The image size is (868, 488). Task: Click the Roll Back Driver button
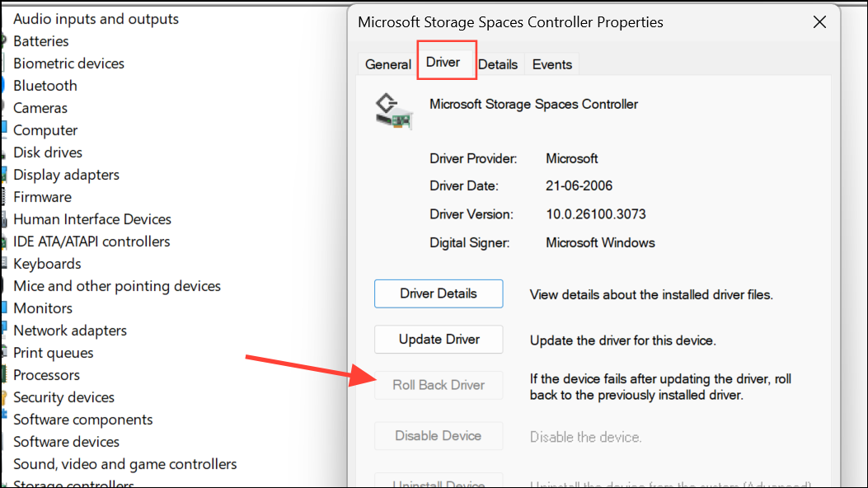(439, 385)
